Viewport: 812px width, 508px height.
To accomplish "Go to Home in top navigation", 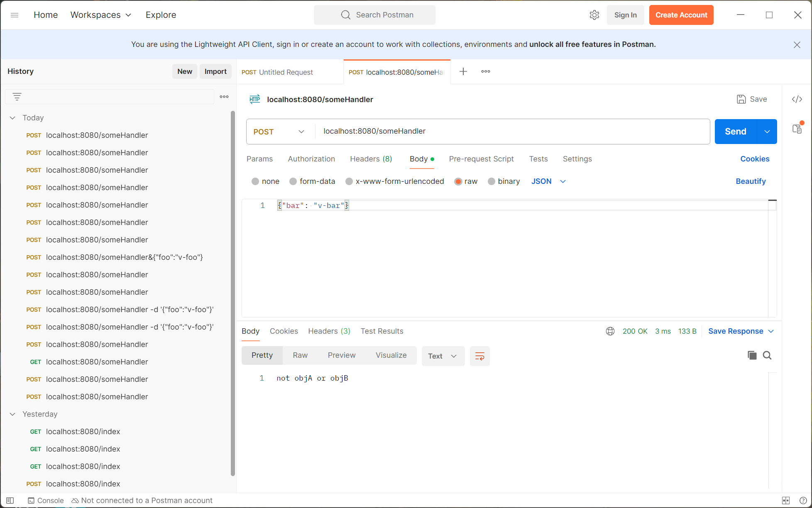I will pos(46,15).
